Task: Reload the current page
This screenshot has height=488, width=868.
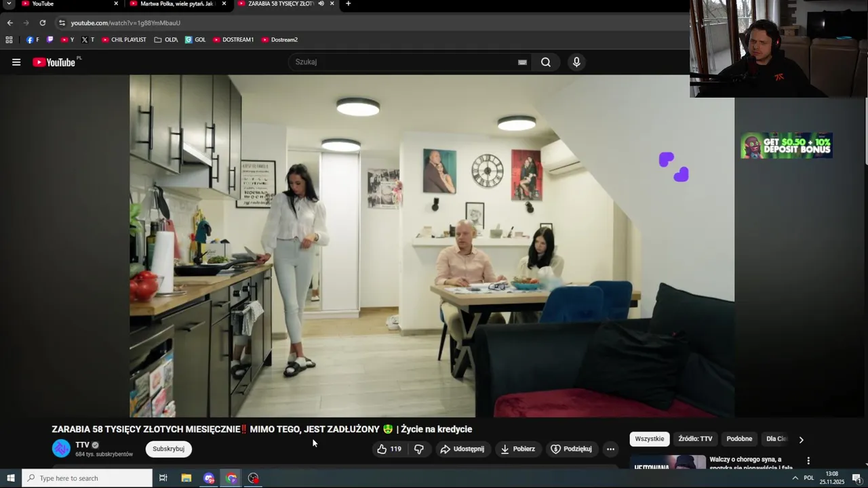Action: (x=42, y=23)
